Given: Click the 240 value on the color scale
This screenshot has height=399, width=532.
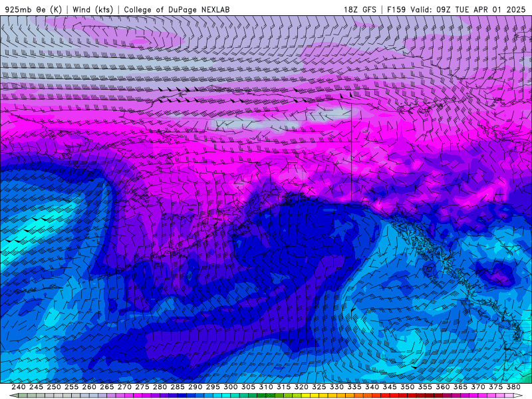Looking at the screenshot, I should 19,387.
